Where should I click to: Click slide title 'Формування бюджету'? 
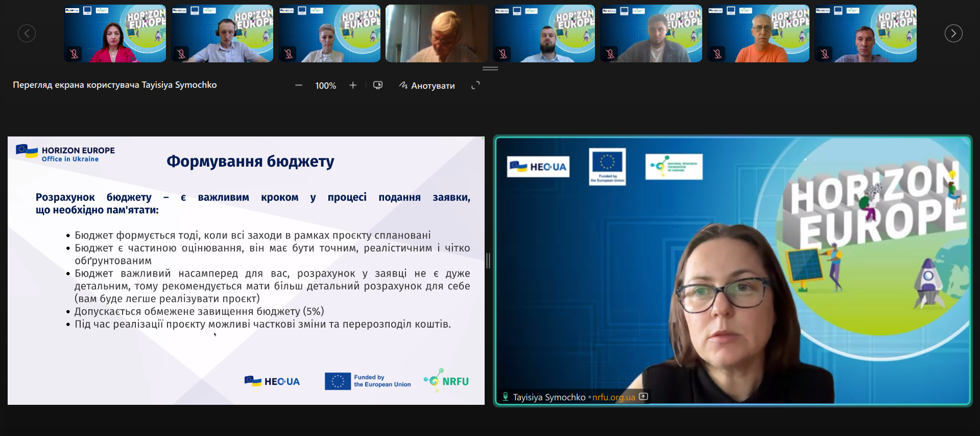click(250, 162)
